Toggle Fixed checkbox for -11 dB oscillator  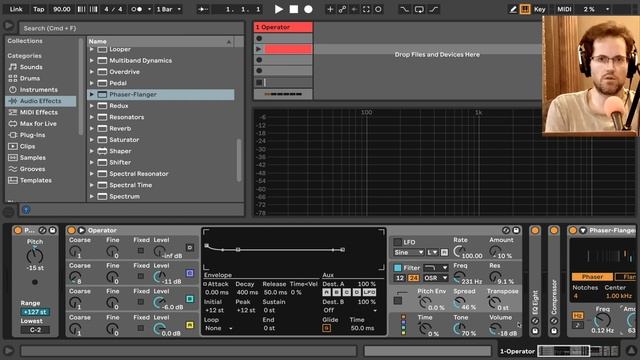click(140, 276)
